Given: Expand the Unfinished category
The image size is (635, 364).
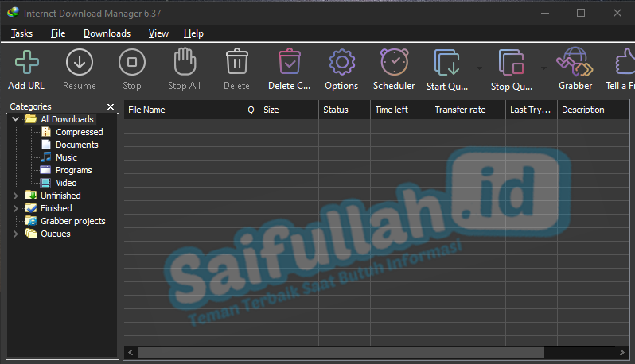Looking at the screenshot, I should click(x=16, y=196).
